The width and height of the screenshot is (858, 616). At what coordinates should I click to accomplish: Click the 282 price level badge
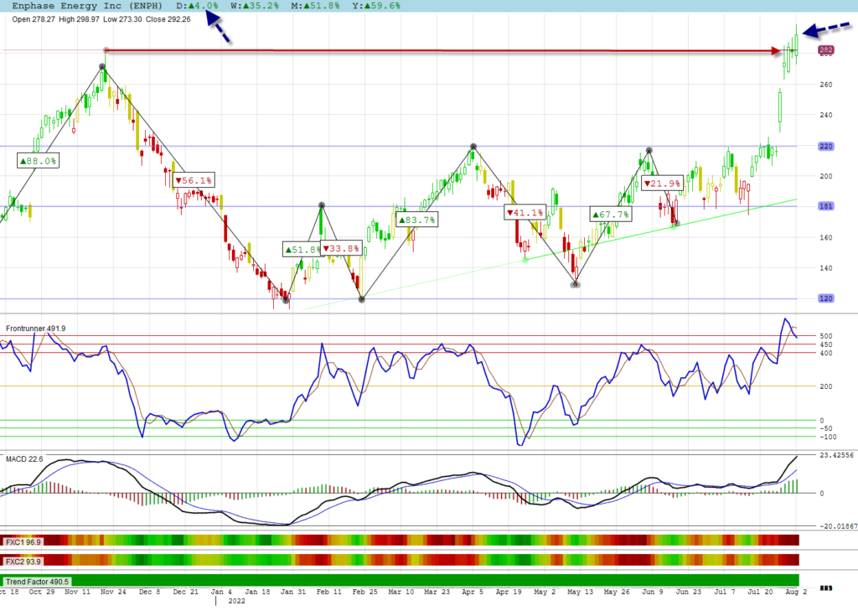click(x=825, y=49)
